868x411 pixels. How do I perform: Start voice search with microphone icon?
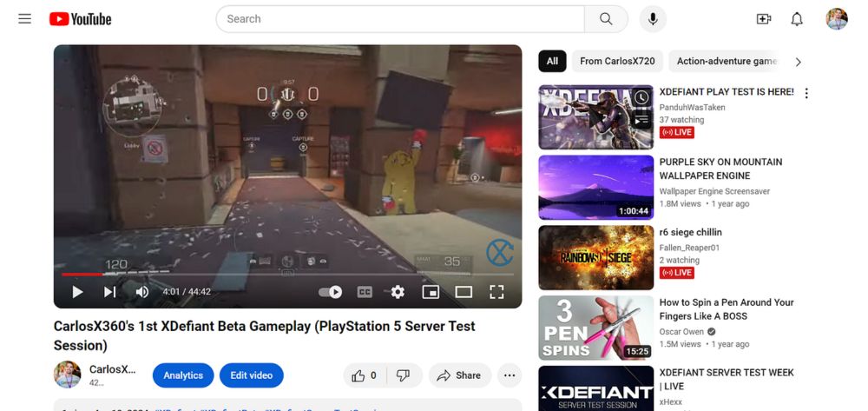[x=653, y=19]
